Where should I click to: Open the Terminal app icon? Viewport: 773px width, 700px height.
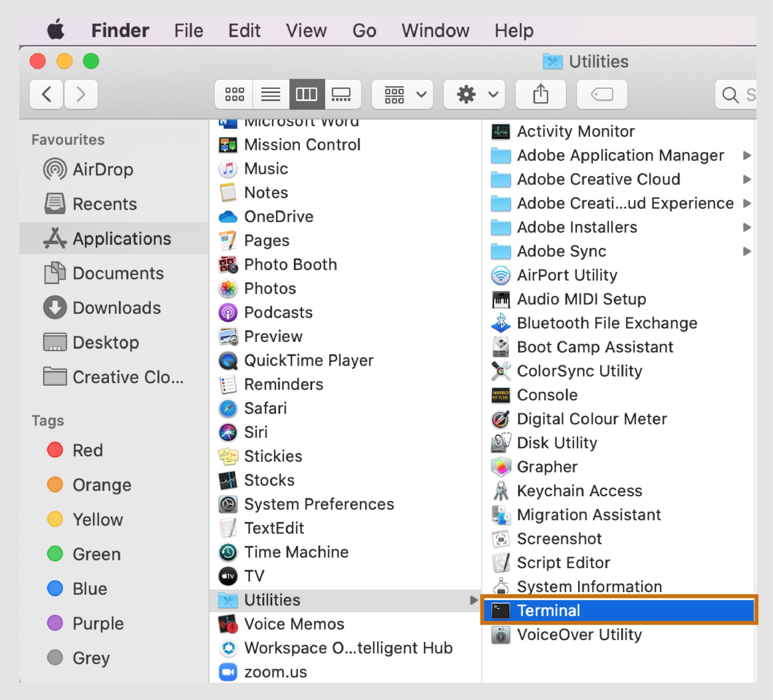[501, 611]
